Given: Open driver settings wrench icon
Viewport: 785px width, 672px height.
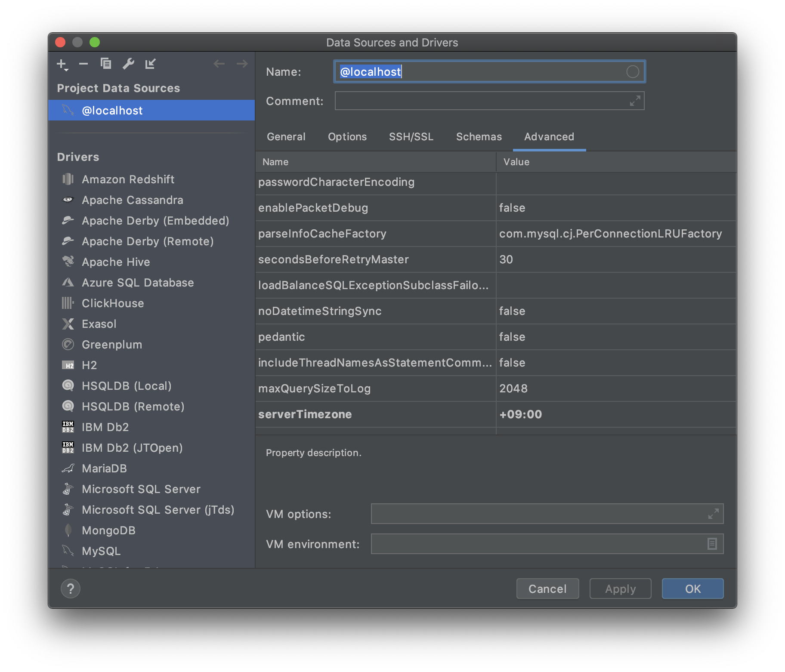Looking at the screenshot, I should point(128,64).
